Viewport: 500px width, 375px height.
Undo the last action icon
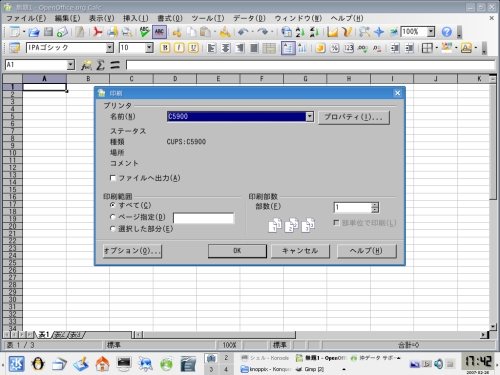[243, 32]
